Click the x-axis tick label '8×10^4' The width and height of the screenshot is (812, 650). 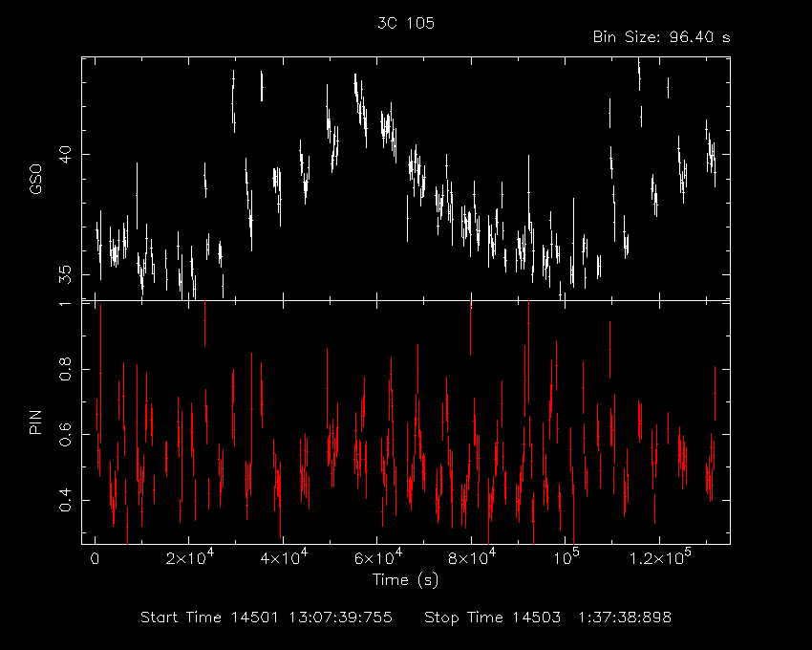[x=472, y=556]
